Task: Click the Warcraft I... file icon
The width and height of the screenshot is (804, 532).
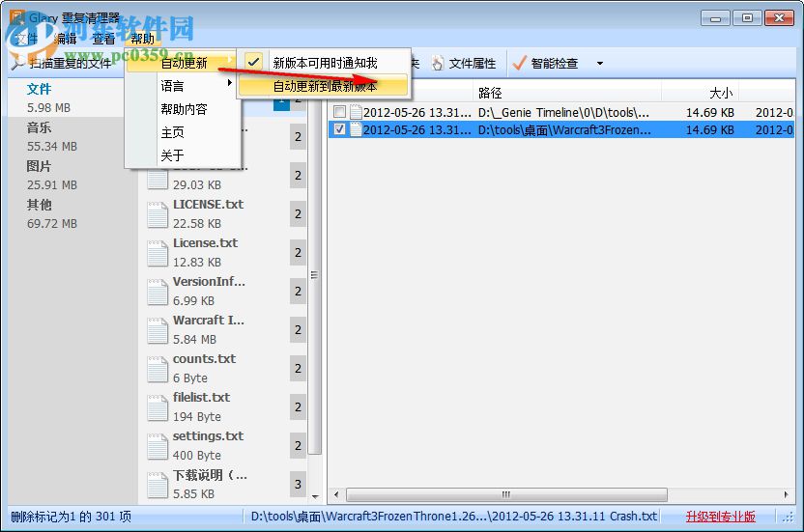Action: click(158, 330)
